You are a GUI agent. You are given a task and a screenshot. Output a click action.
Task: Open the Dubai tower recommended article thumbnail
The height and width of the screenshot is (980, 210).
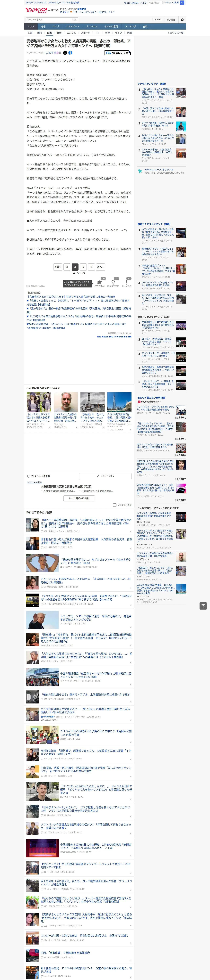(x=119, y=402)
